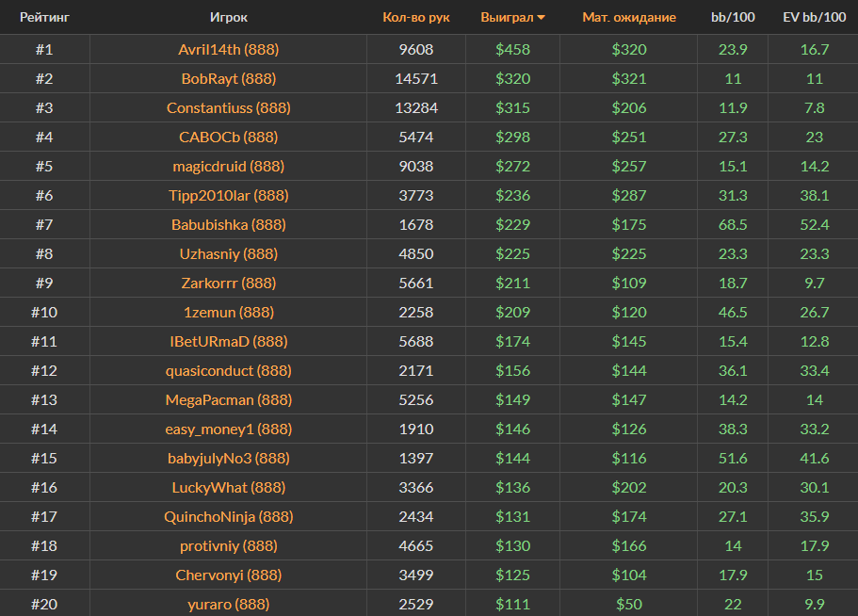Open Tipp2010lar (888) player page

228,195
